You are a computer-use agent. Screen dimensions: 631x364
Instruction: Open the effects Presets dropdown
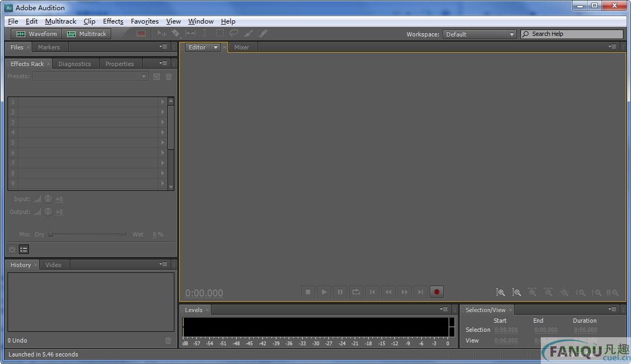pos(91,77)
